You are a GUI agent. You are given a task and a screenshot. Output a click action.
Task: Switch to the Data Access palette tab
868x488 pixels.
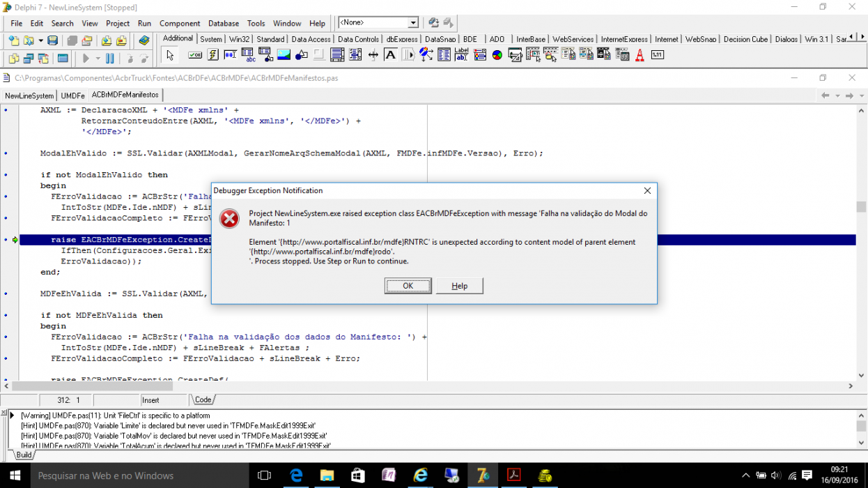click(x=311, y=39)
